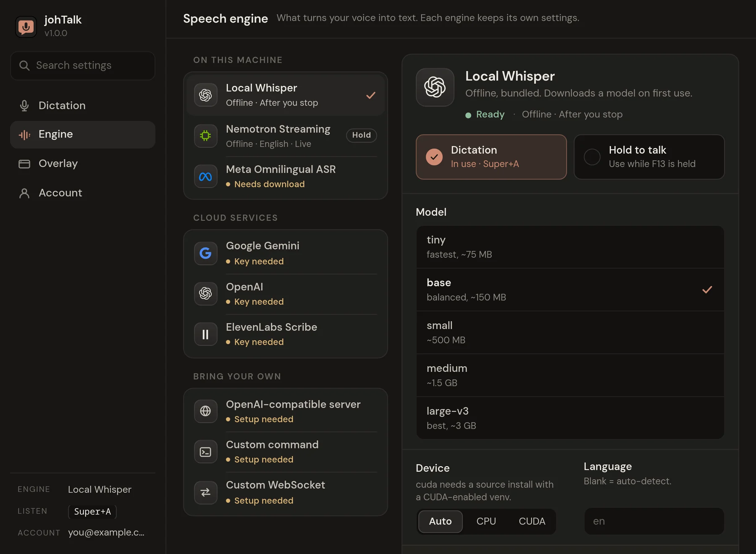Click the Google Gemini 'Key needed' status
Viewport: 756px width, 554px height.
point(259,261)
